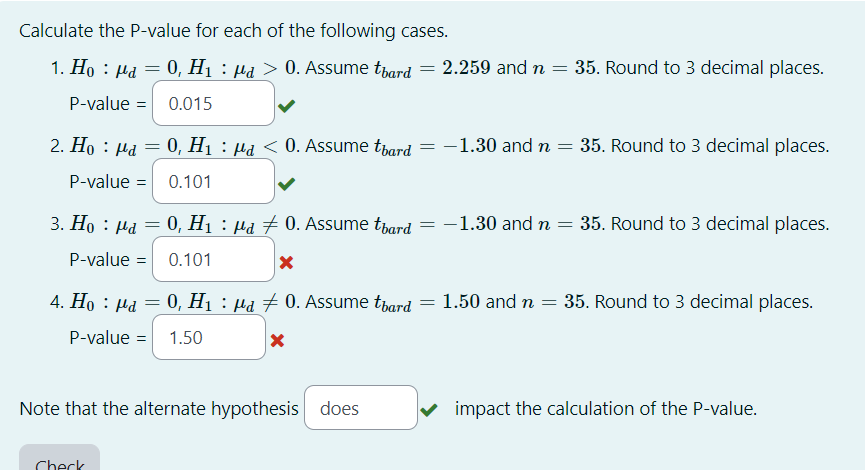
Task: Click the case 3 two-sided hypothesis with tbard = −1.30
Action: click(x=449, y=225)
